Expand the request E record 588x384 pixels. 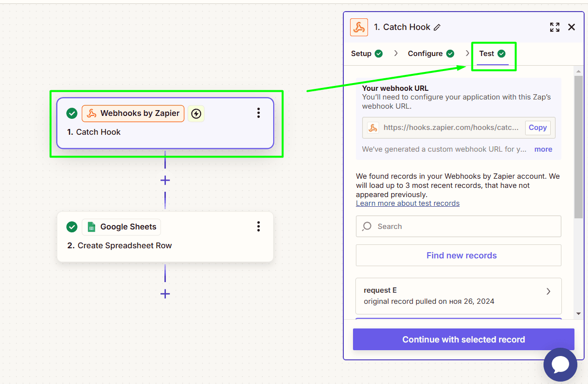click(458, 296)
